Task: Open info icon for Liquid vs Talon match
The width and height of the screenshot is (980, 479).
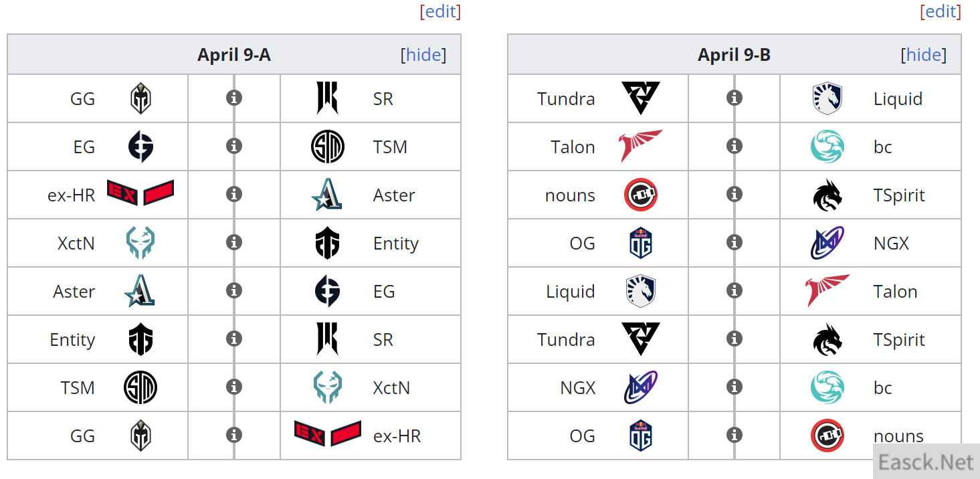Action: click(734, 290)
